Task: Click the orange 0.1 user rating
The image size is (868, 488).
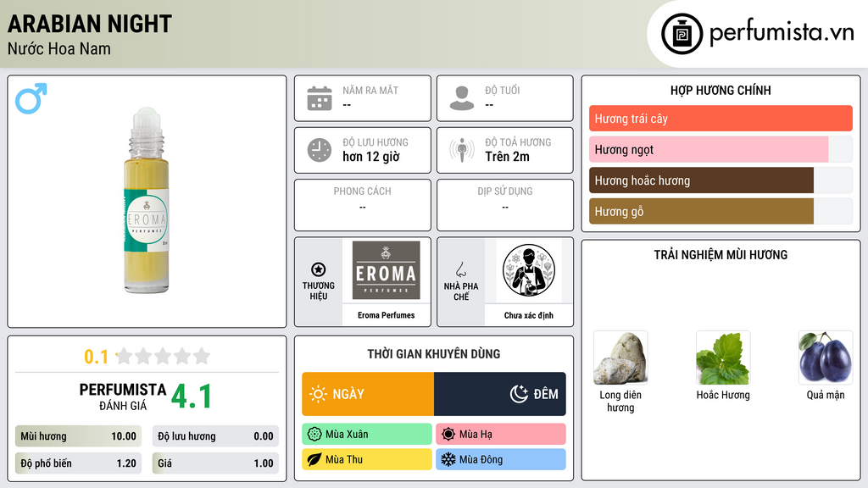Action: tap(96, 357)
